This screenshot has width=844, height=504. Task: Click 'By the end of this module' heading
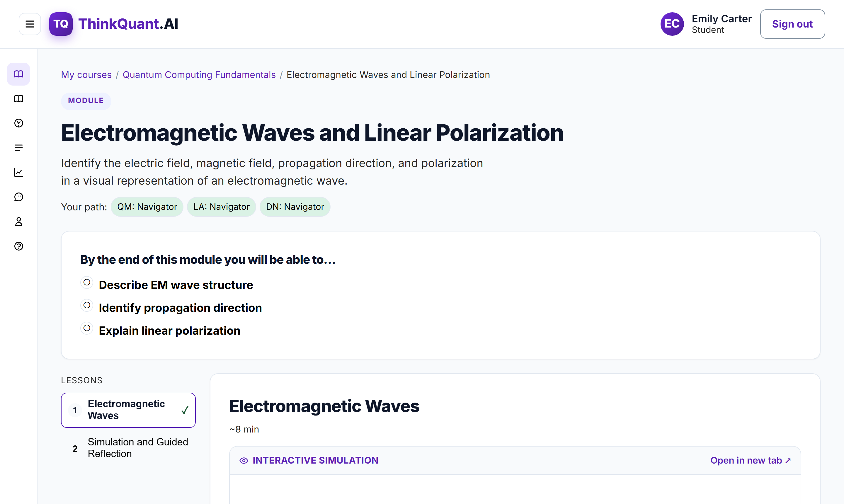[208, 260]
